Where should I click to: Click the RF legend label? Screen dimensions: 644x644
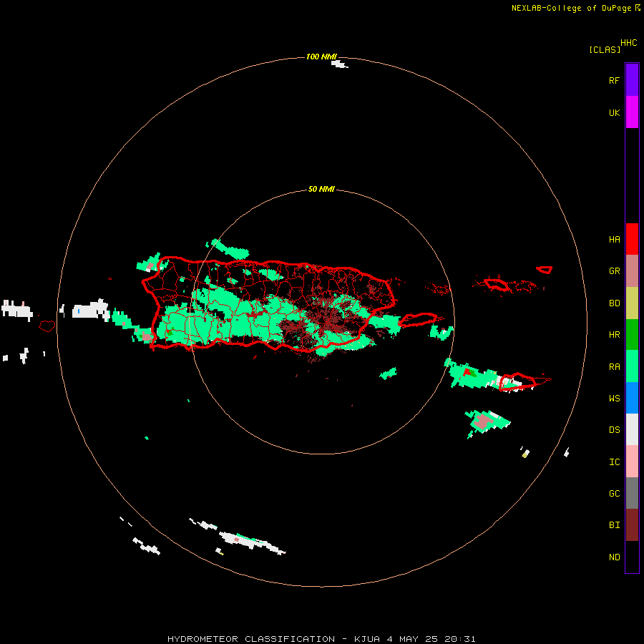pos(614,80)
